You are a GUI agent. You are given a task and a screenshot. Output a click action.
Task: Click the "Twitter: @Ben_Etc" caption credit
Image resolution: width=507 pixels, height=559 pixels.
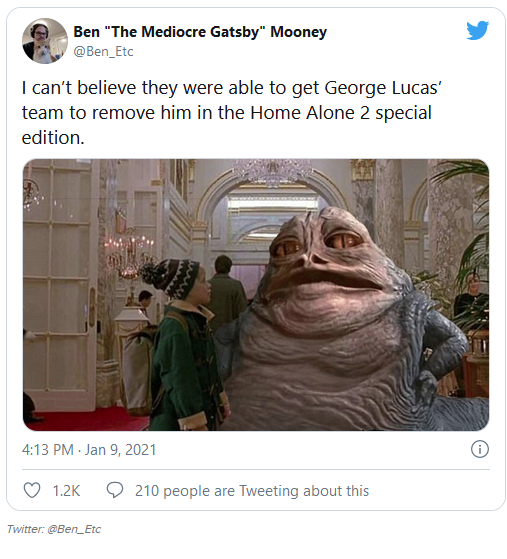point(54,529)
